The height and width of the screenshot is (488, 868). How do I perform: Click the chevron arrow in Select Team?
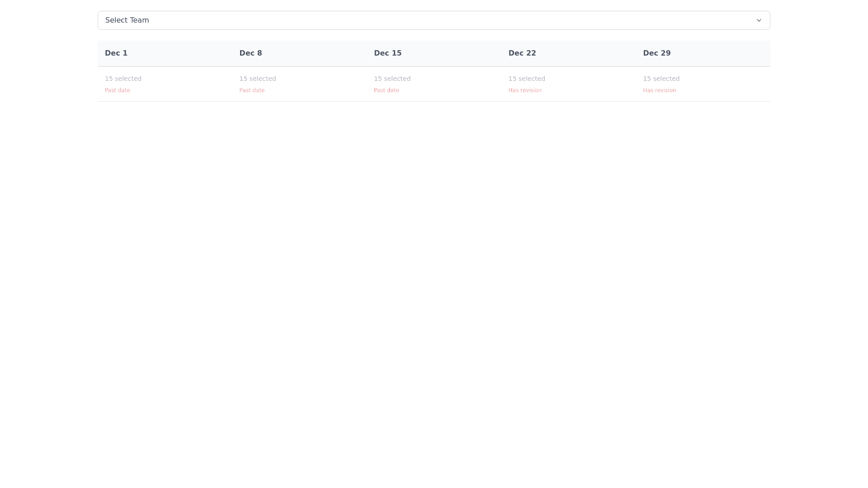759,20
